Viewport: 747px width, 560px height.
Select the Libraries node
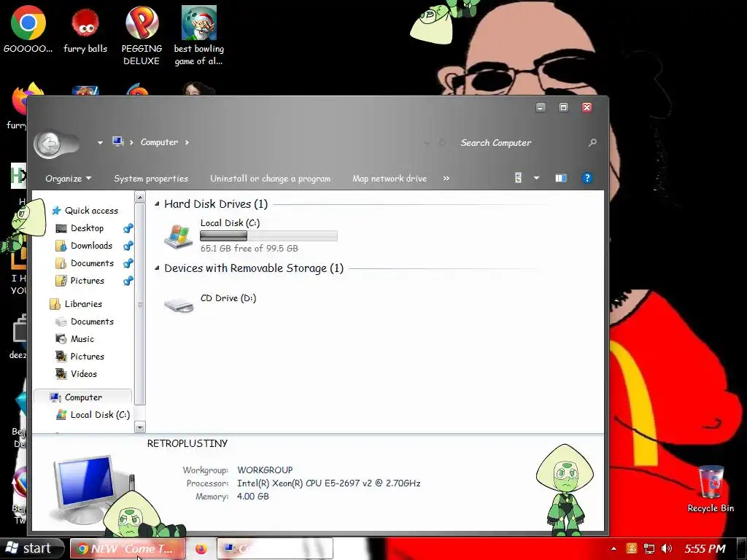83,304
